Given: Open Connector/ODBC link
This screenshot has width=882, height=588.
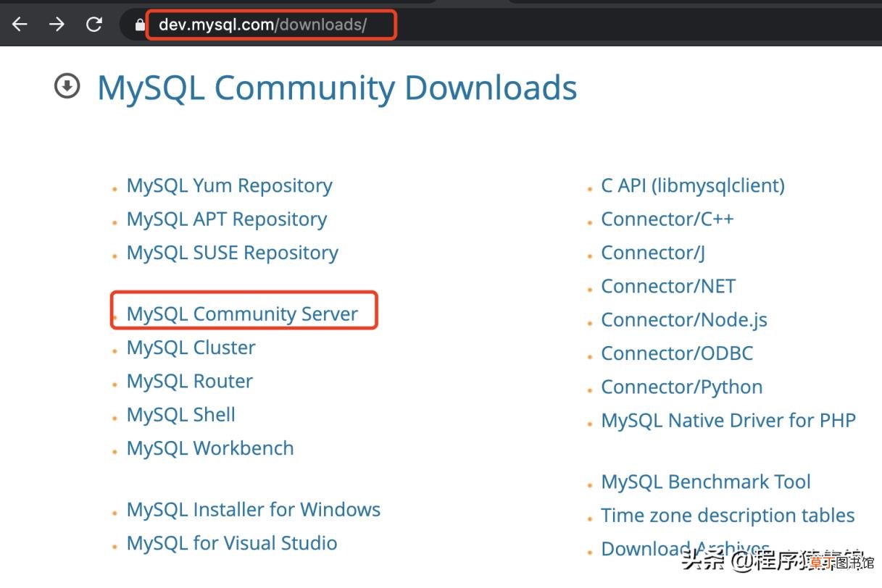Looking at the screenshot, I should coord(677,353).
